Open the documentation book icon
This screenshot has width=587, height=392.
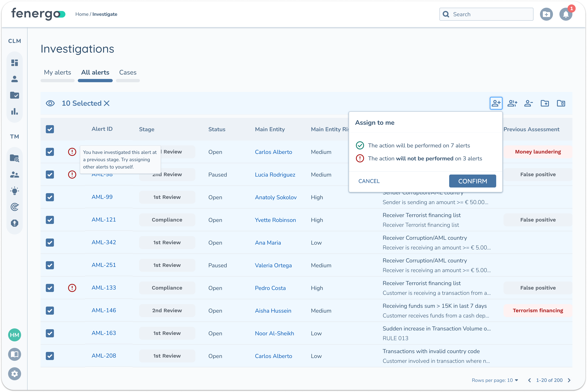pos(15,354)
